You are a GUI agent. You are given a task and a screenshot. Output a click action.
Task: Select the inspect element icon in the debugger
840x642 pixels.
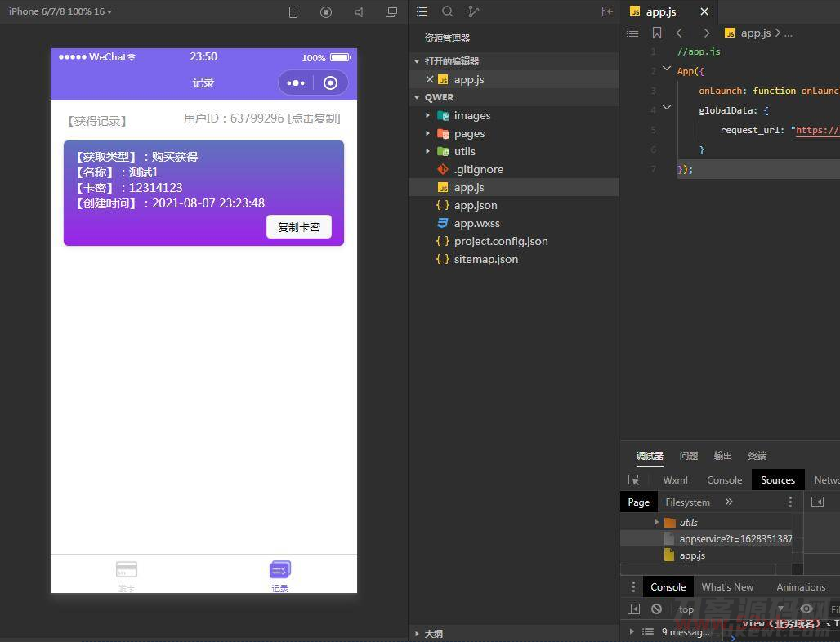coord(634,480)
